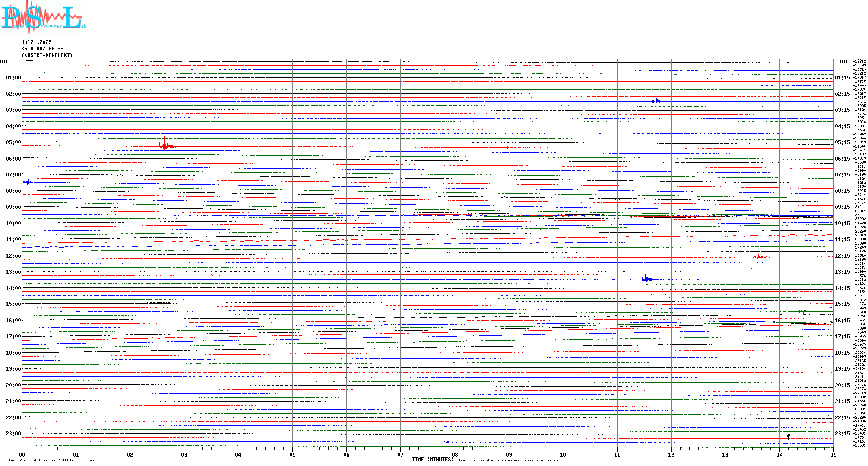Viewport: 868px width, 466px height.
Task: Click the 08:00 hour label
Action: point(13,191)
